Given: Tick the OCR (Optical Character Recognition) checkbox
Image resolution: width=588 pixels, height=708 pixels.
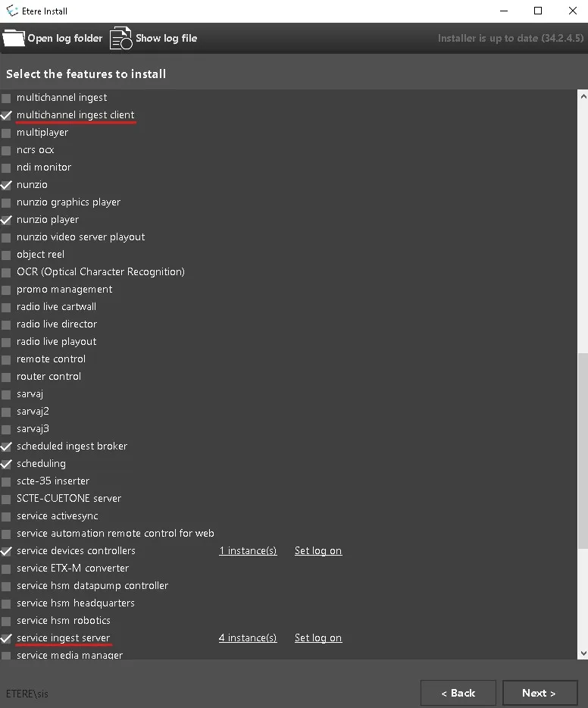Looking at the screenshot, I should (7, 272).
